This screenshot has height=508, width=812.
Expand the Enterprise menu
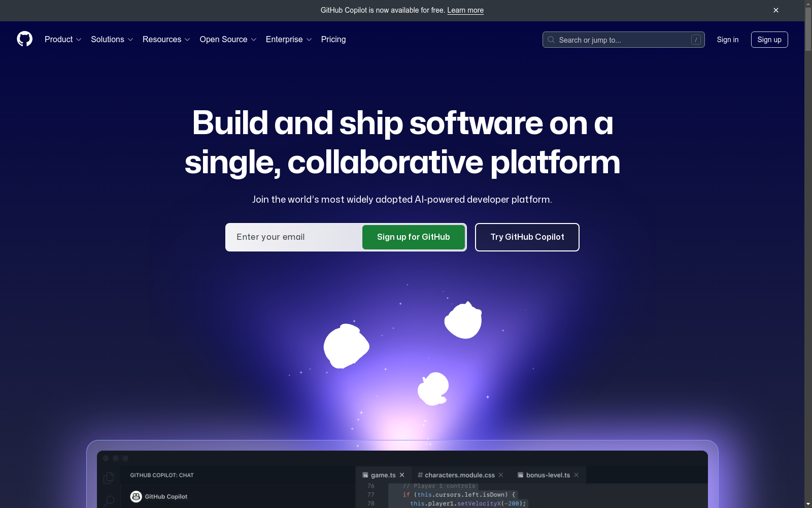[x=289, y=39]
